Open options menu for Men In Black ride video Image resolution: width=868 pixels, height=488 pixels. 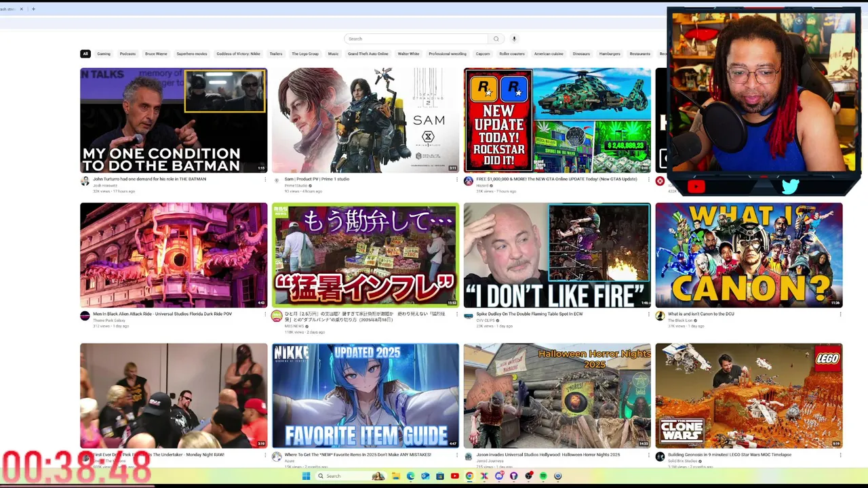pyautogui.click(x=265, y=314)
